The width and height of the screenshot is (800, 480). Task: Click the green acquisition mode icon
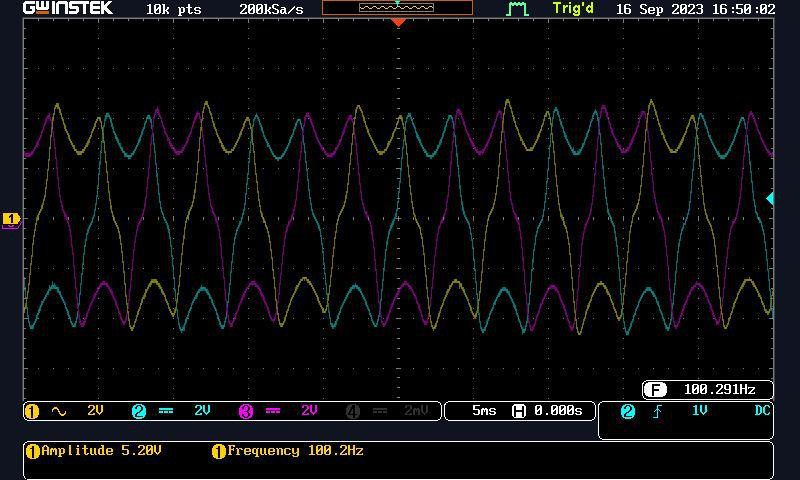517,9
